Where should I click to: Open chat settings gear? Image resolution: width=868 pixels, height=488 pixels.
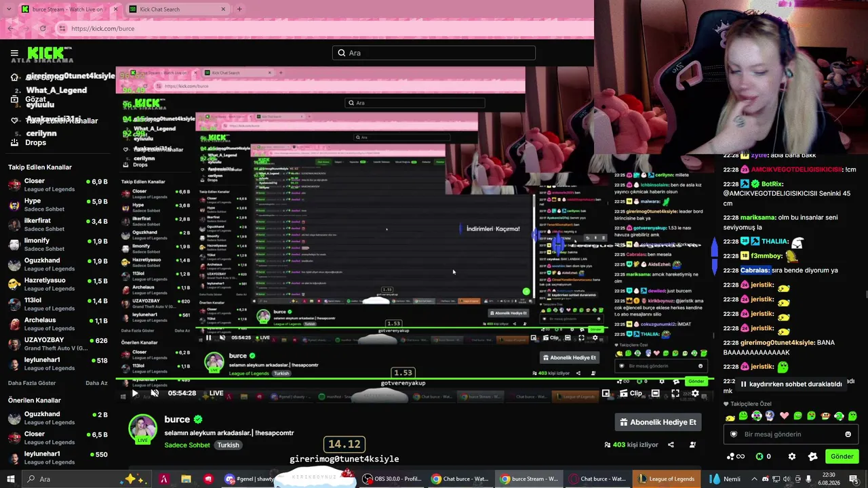(x=791, y=457)
